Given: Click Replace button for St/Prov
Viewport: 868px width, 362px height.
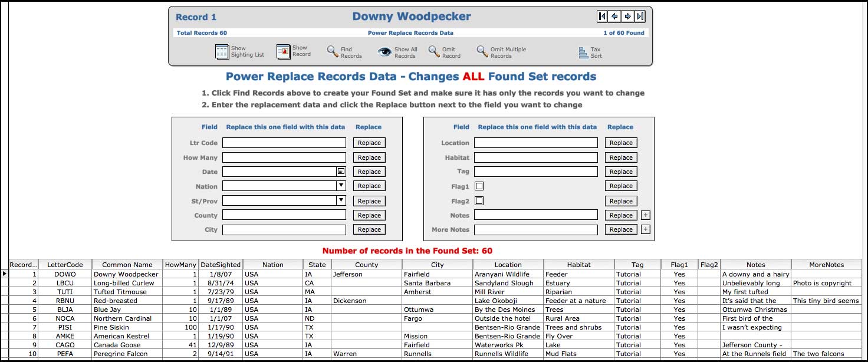Looking at the screenshot, I should [369, 201].
